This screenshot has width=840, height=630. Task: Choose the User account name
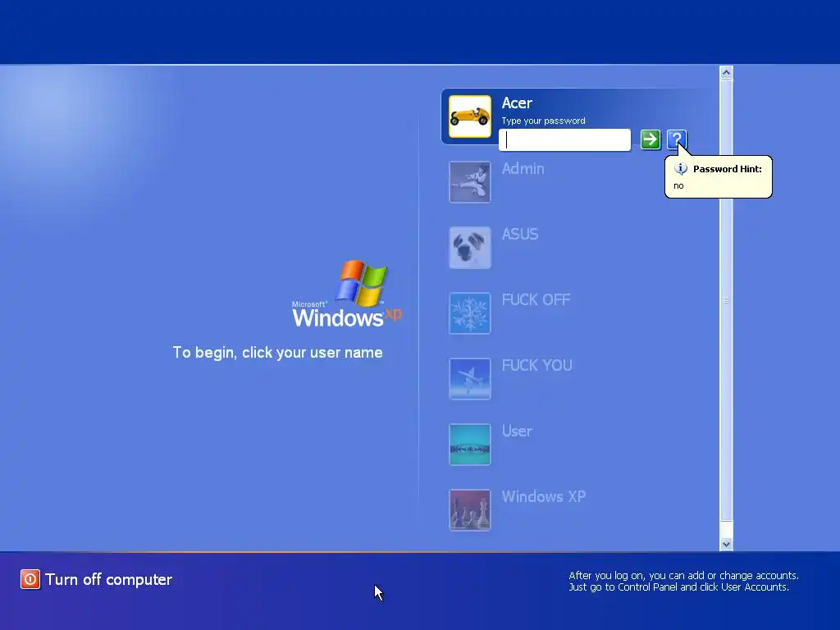coord(517,431)
